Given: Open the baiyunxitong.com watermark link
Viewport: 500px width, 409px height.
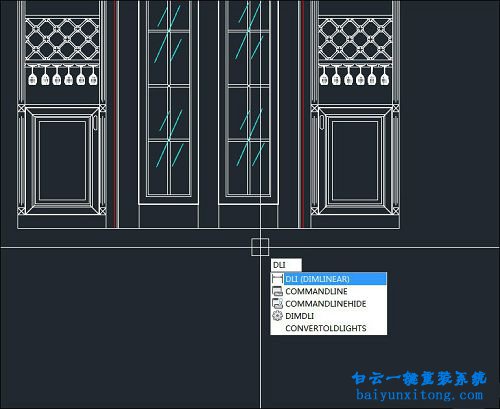Looking at the screenshot, I should click(419, 395).
